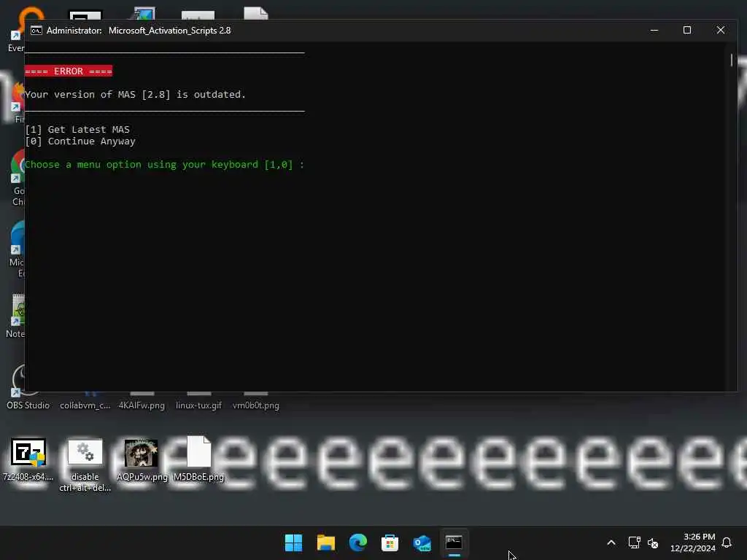Select the 7z2408-x64 installer desktop icon

click(28, 459)
